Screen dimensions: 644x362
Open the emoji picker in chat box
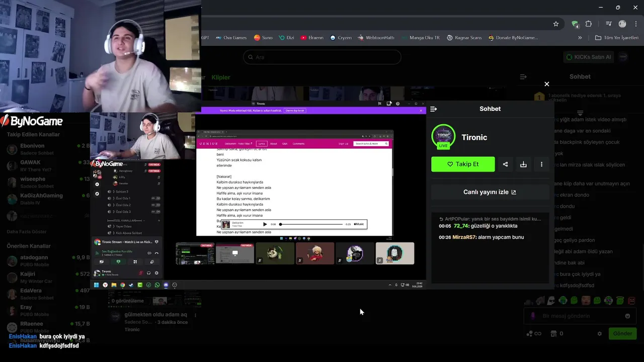pyautogui.click(x=627, y=316)
